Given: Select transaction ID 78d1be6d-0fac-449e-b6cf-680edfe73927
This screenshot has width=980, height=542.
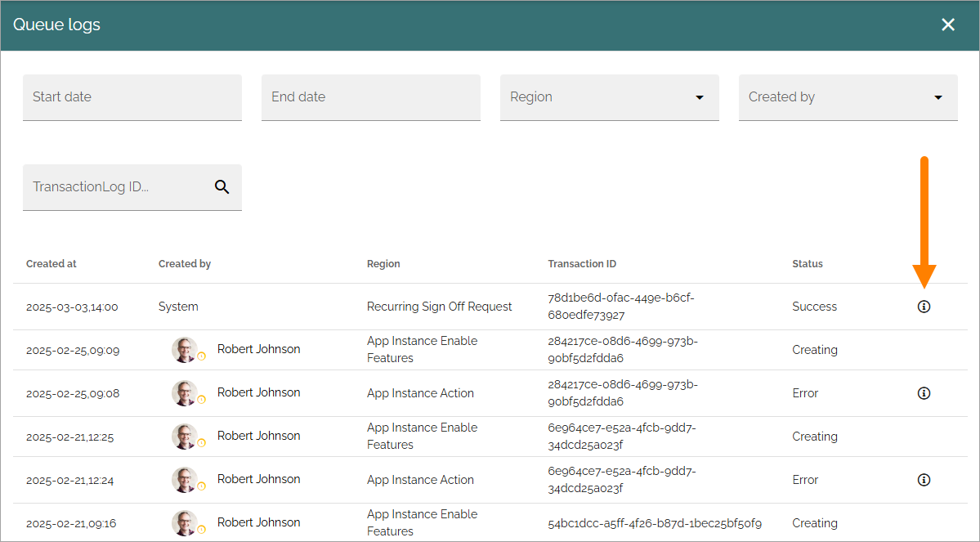Looking at the screenshot, I should (620, 307).
